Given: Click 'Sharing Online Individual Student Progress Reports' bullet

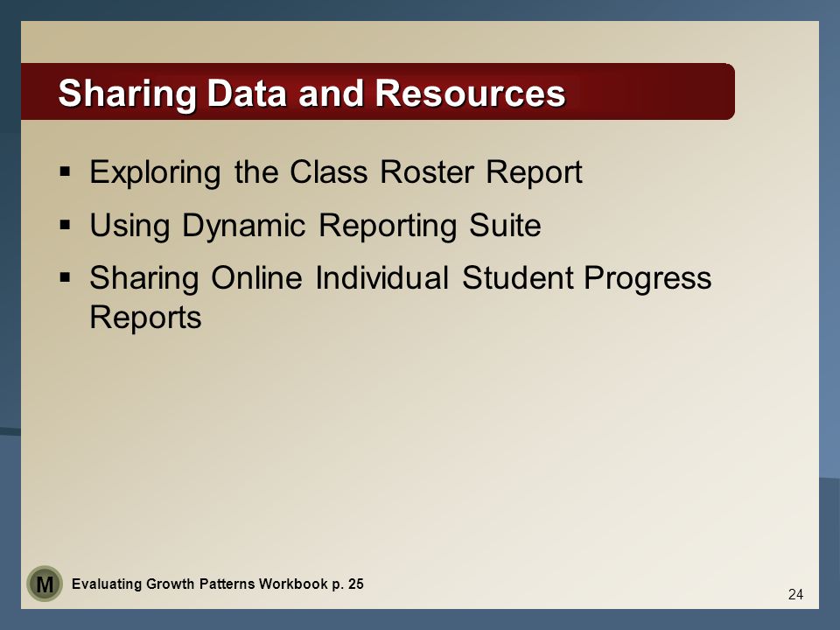Looking at the screenshot, I should click(x=400, y=297).
